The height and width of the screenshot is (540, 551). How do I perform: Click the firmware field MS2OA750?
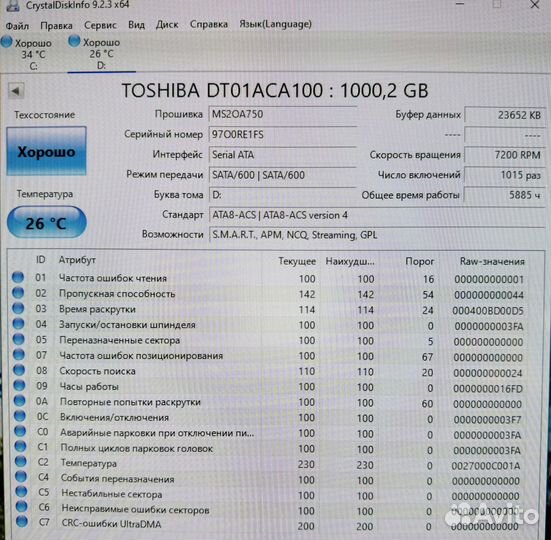coord(283,115)
